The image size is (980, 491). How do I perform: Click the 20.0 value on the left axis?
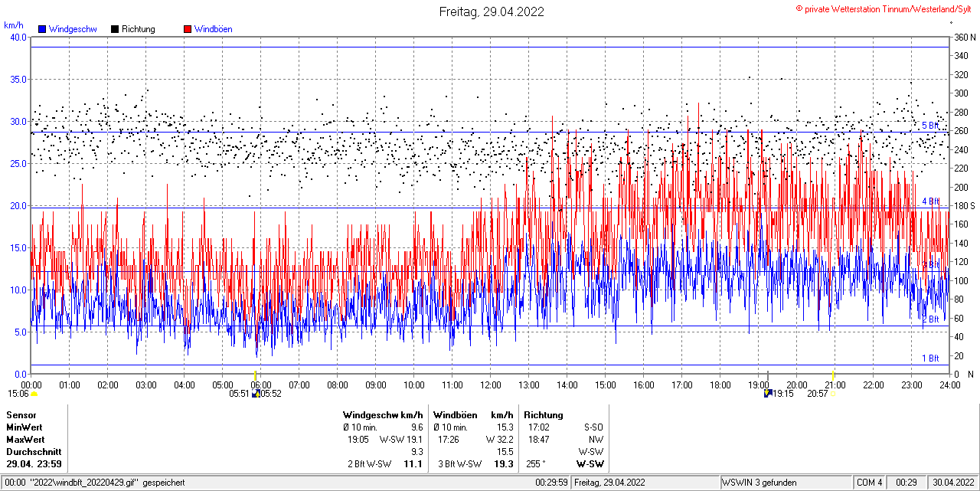coord(18,205)
